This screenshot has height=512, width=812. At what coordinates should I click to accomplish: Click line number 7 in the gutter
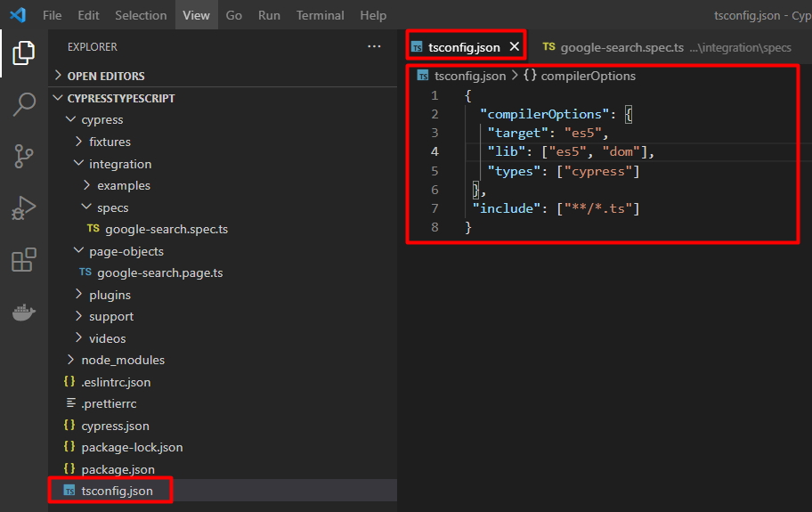(434, 208)
